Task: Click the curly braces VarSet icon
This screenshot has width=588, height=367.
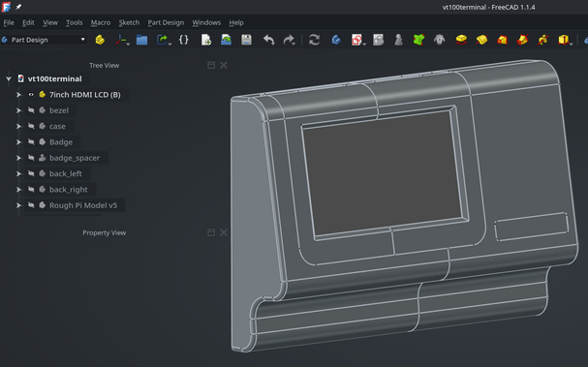Action: tap(184, 40)
